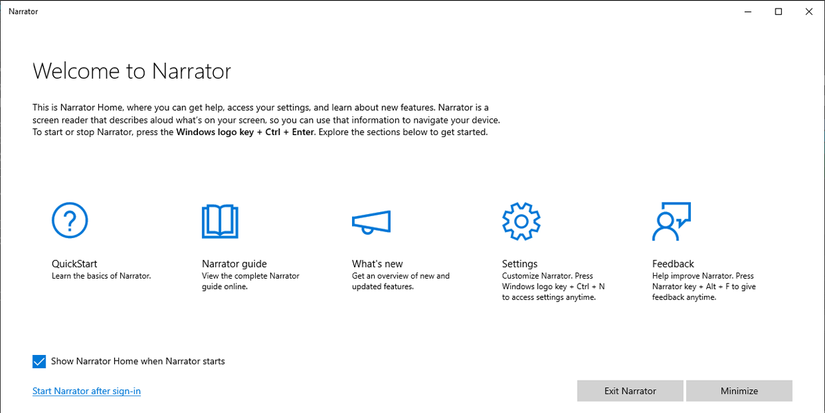Click the 'Learn the basics of Narrator' description
Image resolution: width=825 pixels, height=413 pixels.
click(x=101, y=276)
